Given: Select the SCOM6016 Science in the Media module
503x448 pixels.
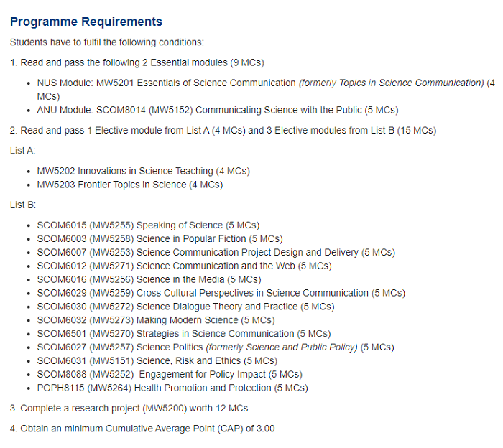Looking at the screenshot, I should [149, 279].
